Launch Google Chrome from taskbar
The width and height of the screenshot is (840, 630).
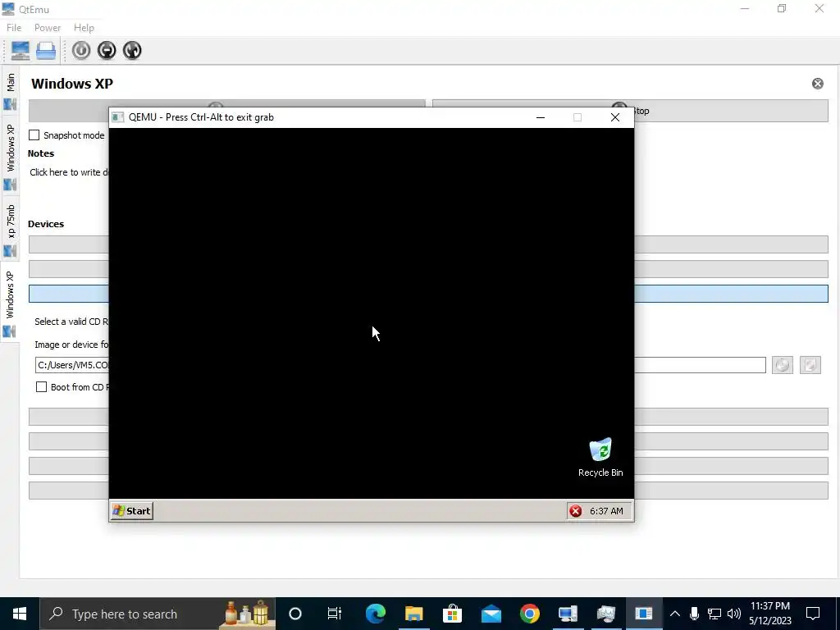point(529,614)
